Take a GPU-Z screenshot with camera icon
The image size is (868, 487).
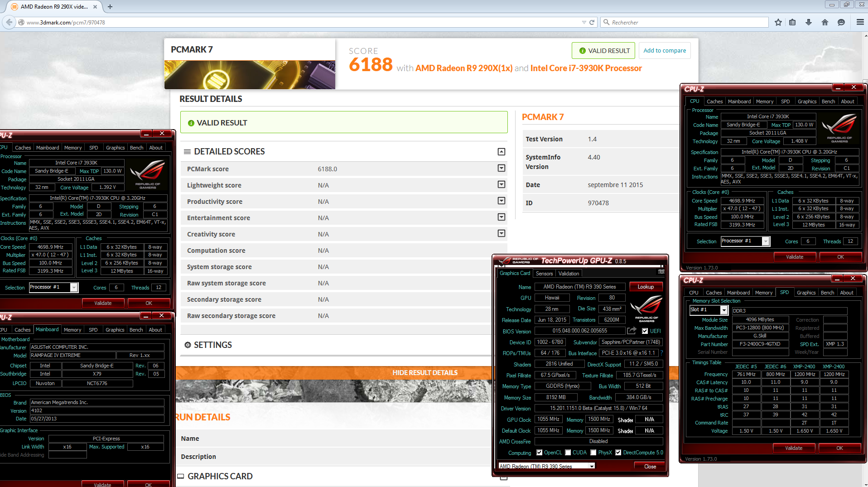[661, 272]
